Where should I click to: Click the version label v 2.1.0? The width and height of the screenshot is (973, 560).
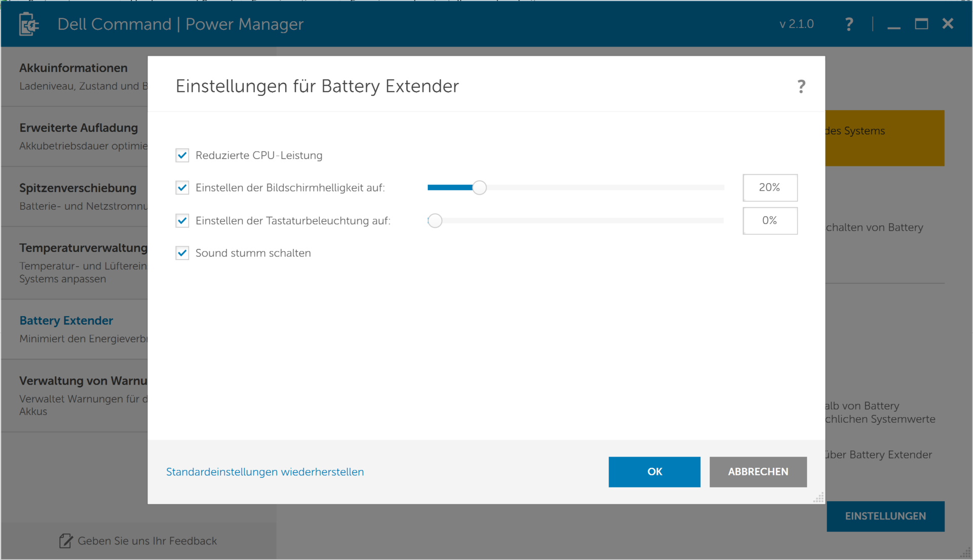[797, 24]
